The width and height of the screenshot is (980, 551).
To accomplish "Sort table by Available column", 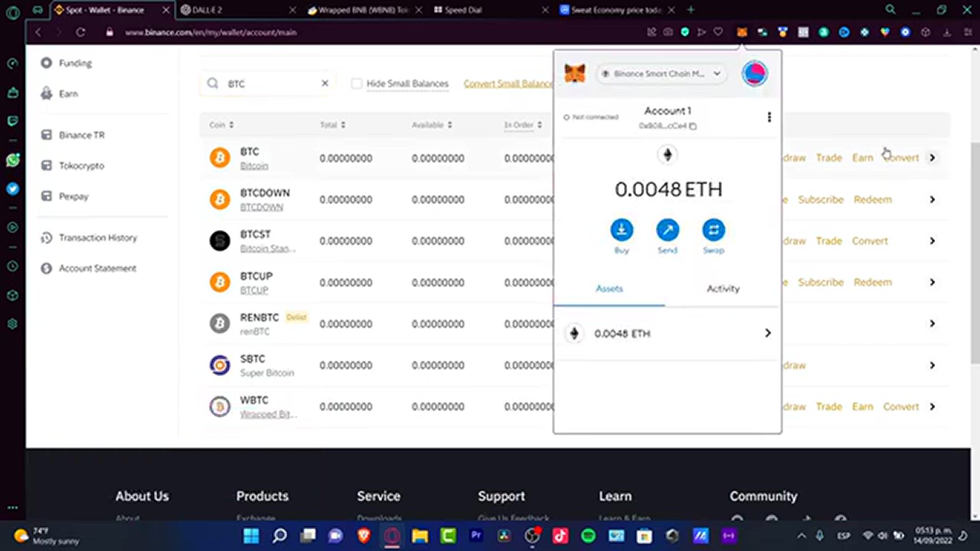I will coord(432,125).
